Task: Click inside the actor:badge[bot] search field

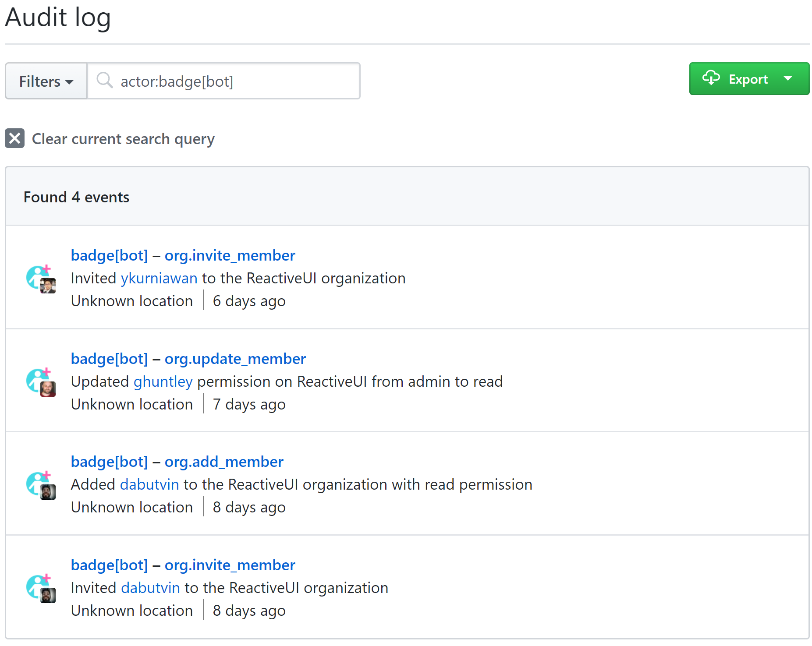Action: tap(223, 81)
